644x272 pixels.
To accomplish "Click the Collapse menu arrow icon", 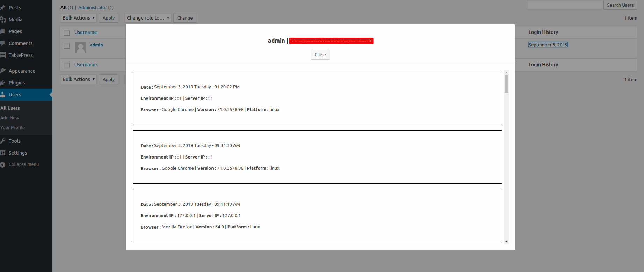I will (x=3, y=164).
